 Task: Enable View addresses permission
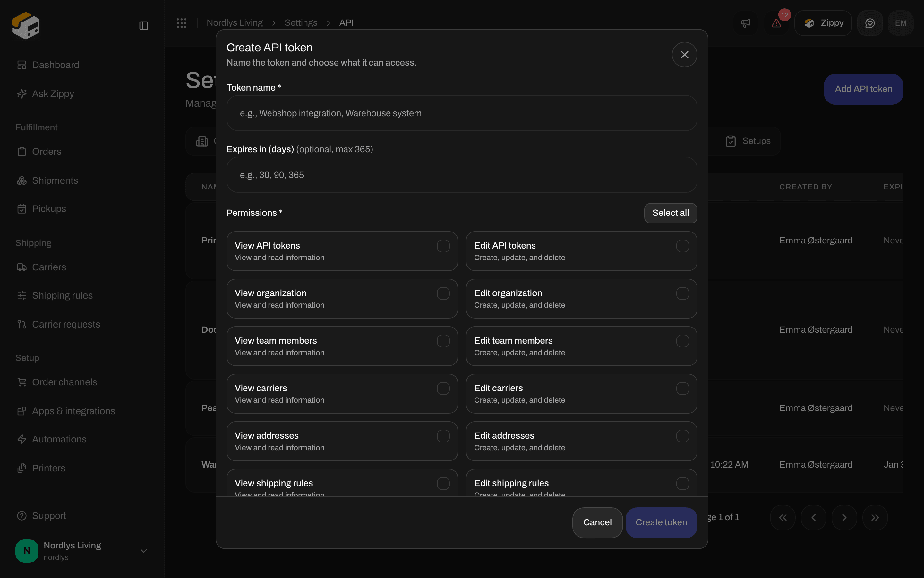point(443,436)
